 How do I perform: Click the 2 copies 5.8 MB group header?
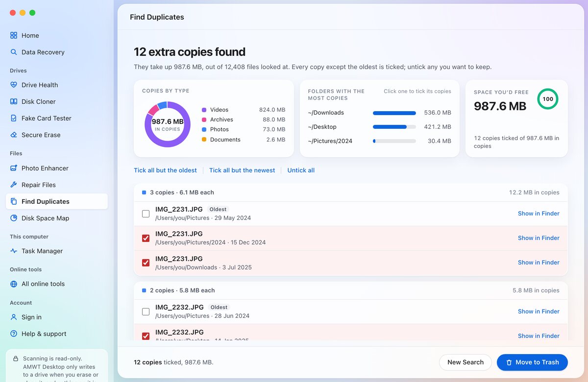pyautogui.click(x=350, y=290)
